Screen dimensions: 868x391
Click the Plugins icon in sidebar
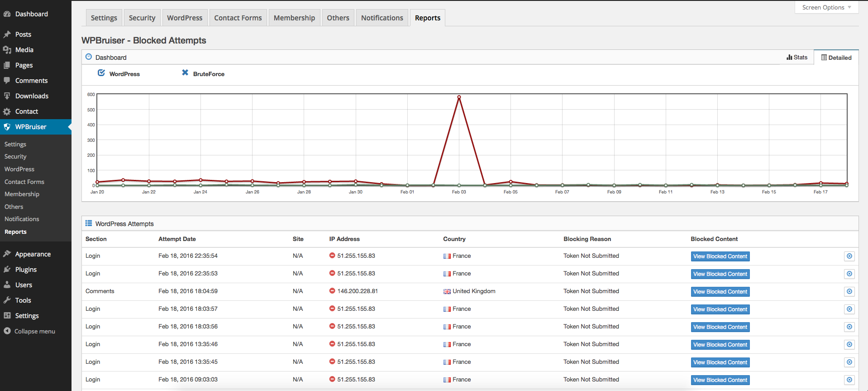[7, 270]
